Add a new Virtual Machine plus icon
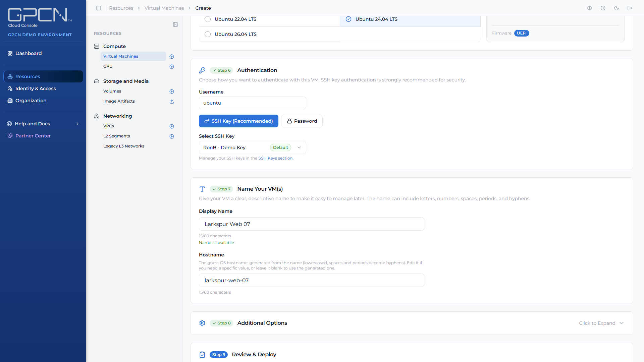This screenshot has height=362, width=644. (172, 57)
